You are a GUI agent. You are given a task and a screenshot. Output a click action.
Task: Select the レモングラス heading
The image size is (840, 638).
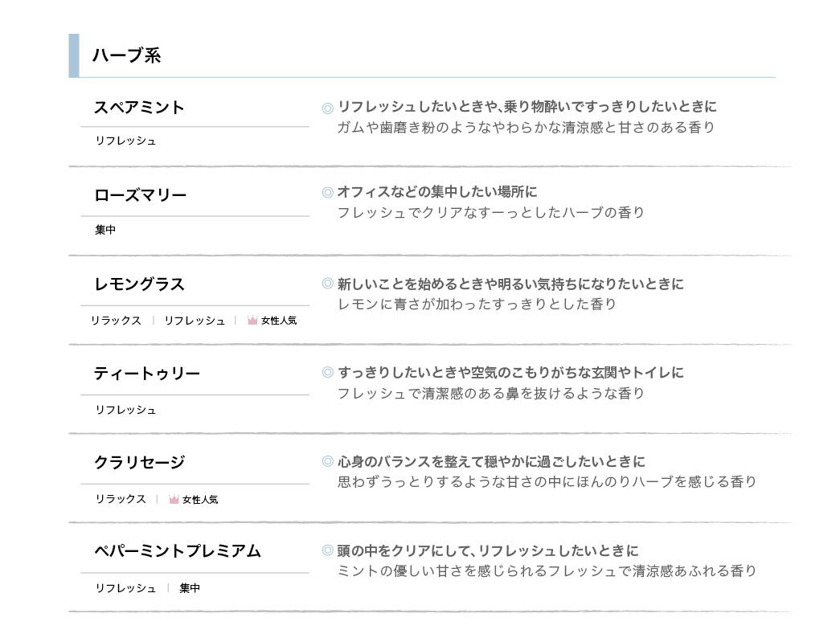[x=139, y=284]
